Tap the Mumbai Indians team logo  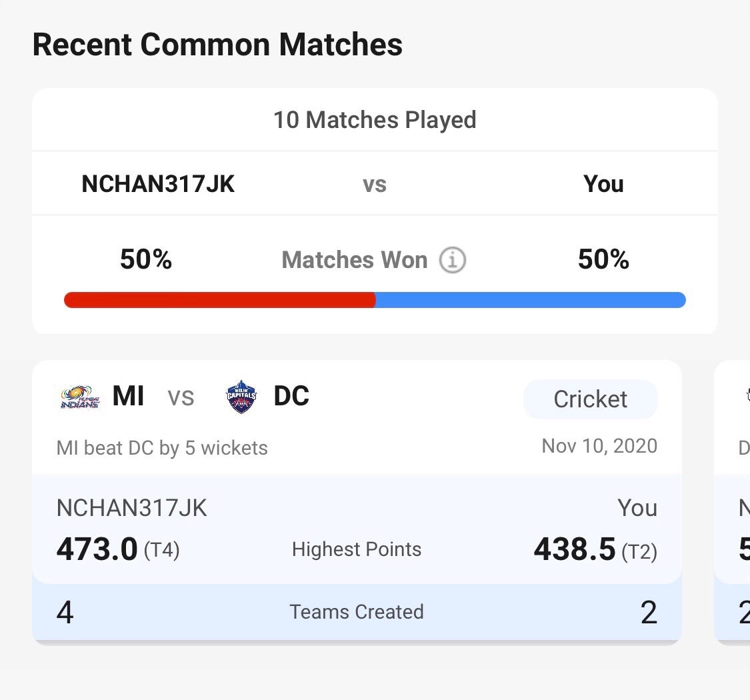pos(80,397)
